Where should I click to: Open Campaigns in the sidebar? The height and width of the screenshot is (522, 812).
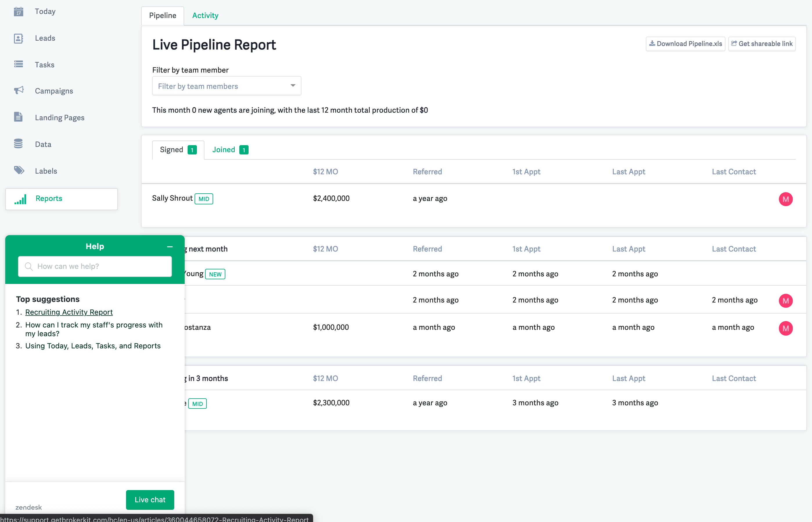pos(54,91)
